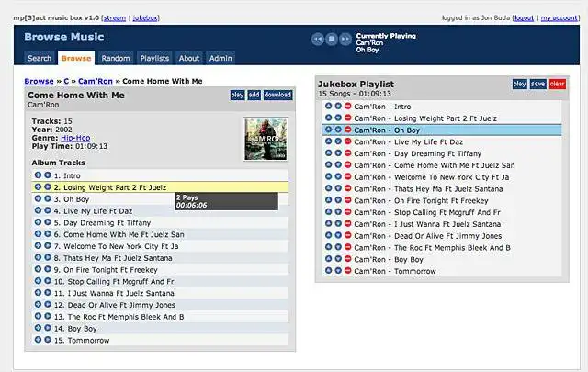Open the Cam'Ron breadcrumb link

96,81
